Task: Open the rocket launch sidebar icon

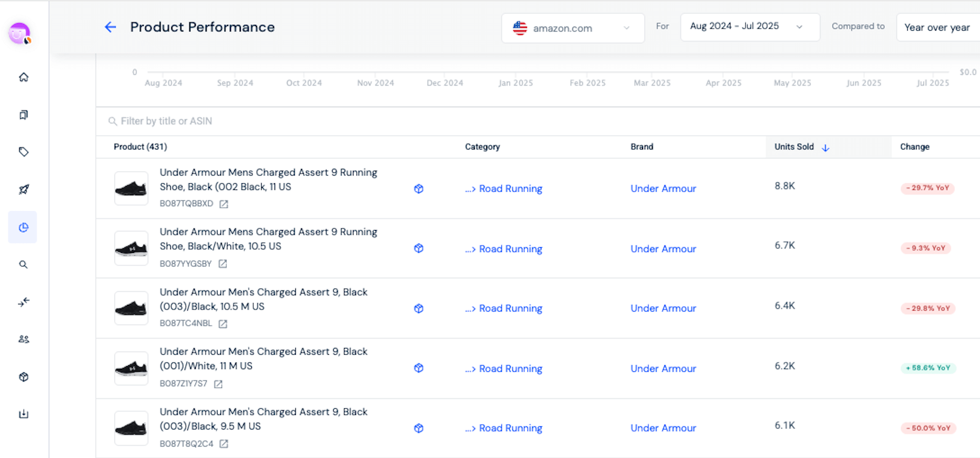Action: [x=23, y=190]
